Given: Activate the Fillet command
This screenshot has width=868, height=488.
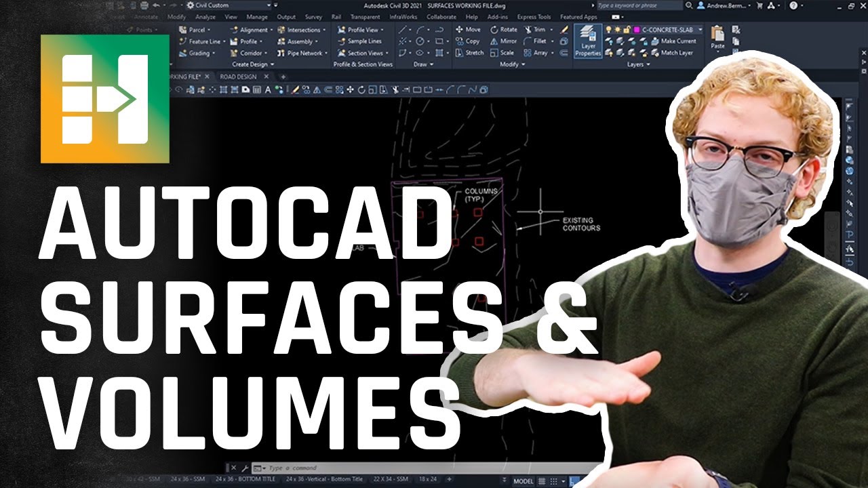Looking at the screenshot, I should tap(536, 41).
